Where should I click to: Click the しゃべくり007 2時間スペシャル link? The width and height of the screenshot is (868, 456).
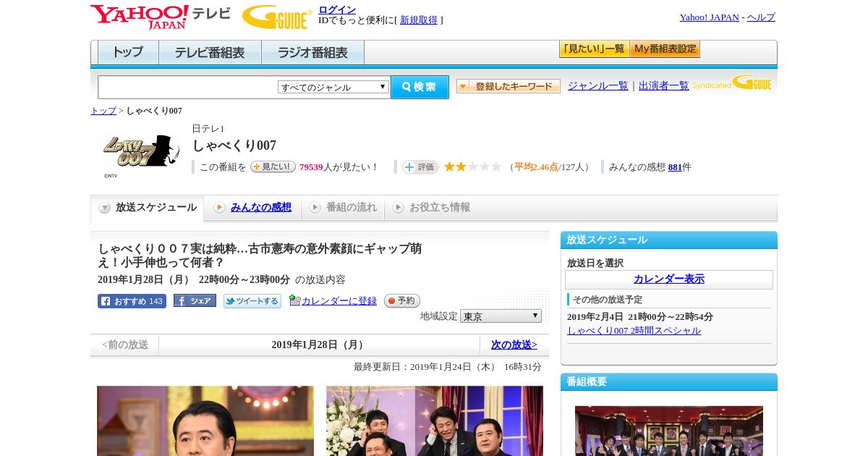pos(634,331)
